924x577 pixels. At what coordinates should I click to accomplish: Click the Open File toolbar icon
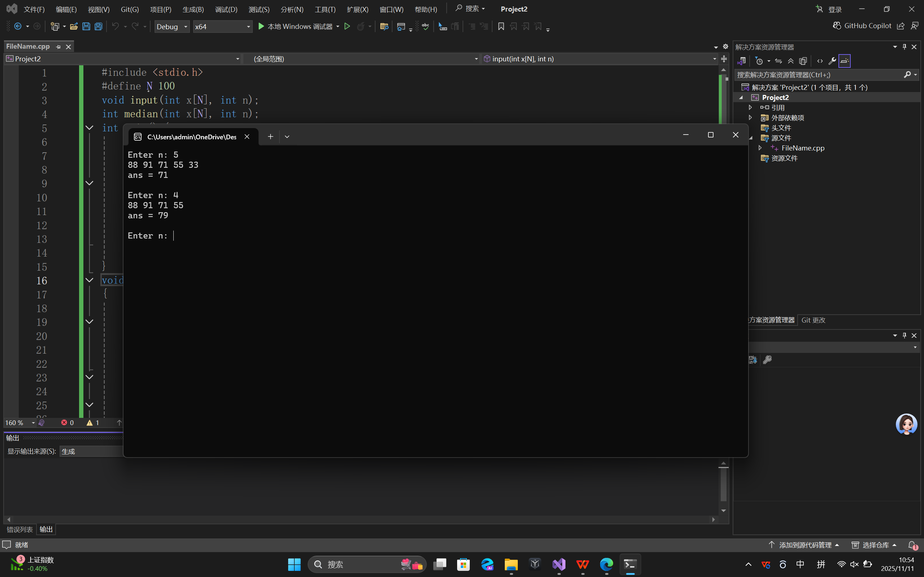[x=74, y=26]
